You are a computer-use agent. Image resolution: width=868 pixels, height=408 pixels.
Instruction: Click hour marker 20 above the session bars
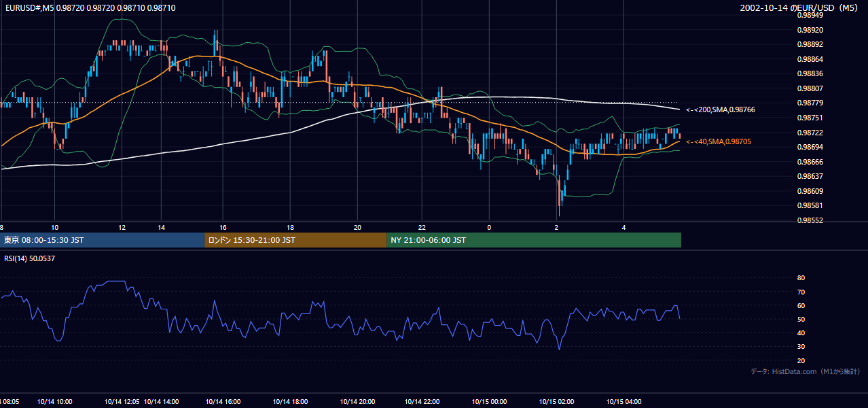click(x=357, y=227)
